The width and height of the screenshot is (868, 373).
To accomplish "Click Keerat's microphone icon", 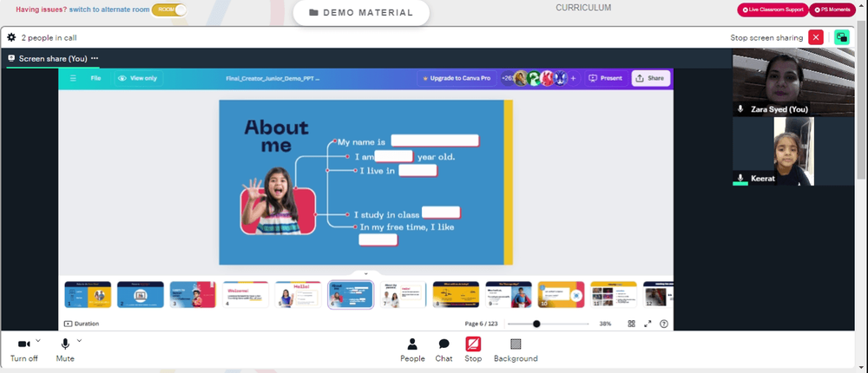I will (x=740, y=178).
